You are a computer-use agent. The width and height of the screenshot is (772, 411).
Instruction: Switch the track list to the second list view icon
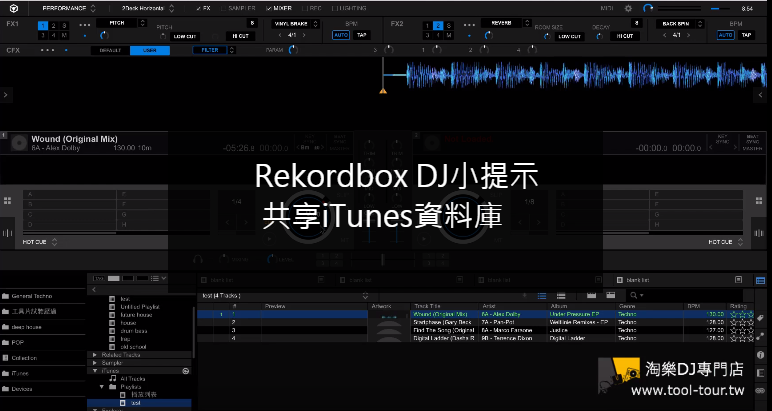coord(561,295)
